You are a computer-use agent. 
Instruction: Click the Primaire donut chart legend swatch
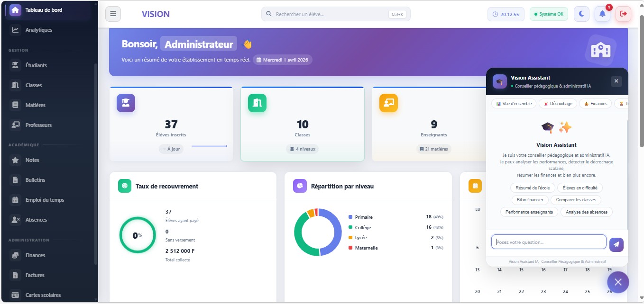click(350, 217)
